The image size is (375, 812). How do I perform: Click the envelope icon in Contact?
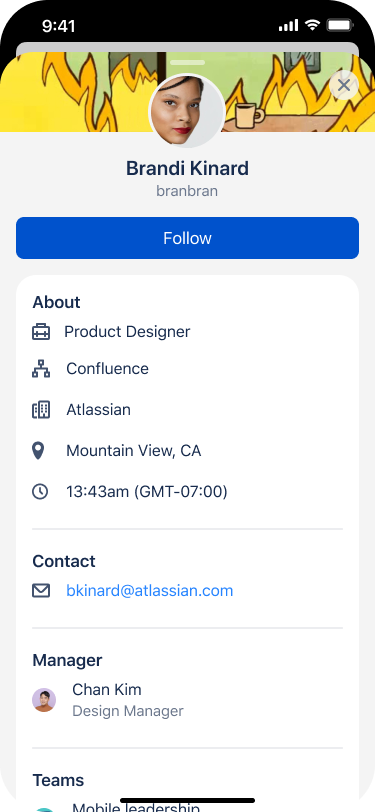[x=41, y=590]
